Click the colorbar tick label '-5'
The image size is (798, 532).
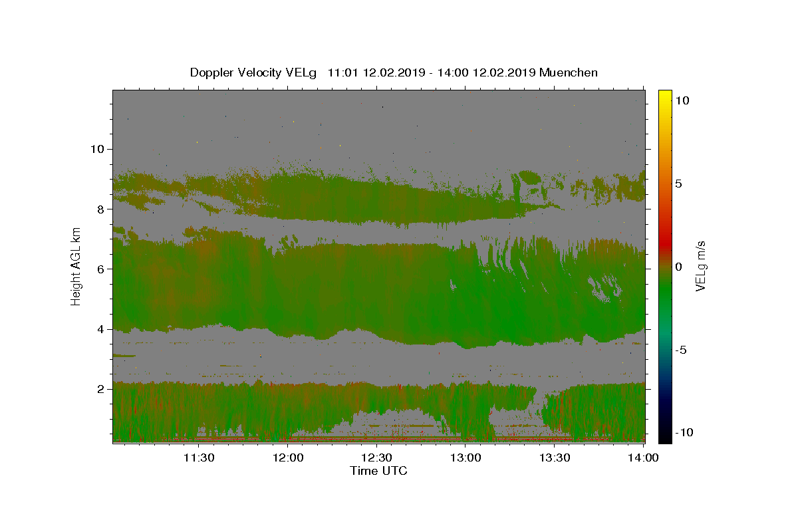[682, 350]
